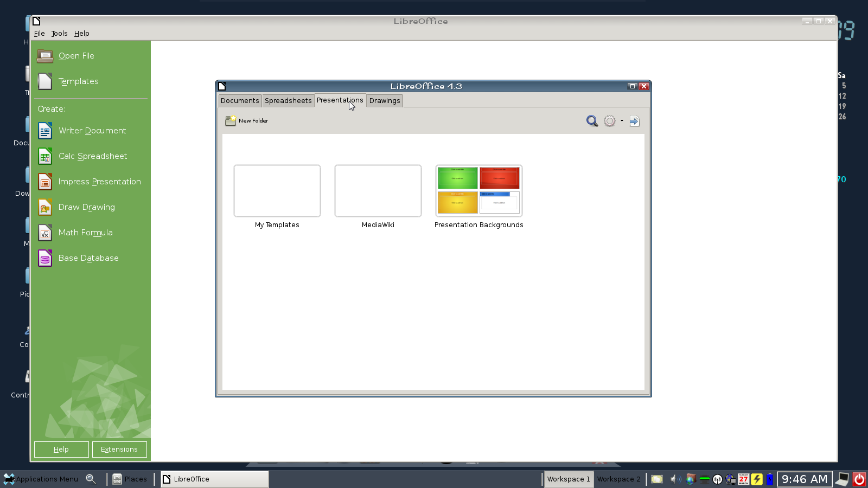Switch to the Drawings tab

[x=385, y=101]
